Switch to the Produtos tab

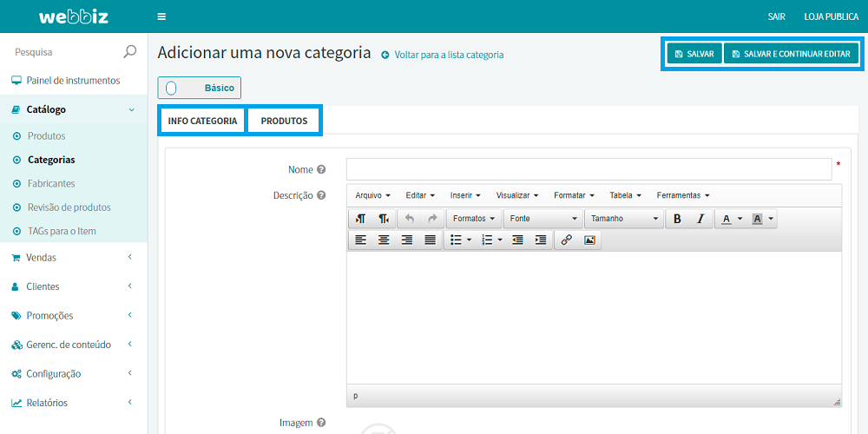click(284, 121)
